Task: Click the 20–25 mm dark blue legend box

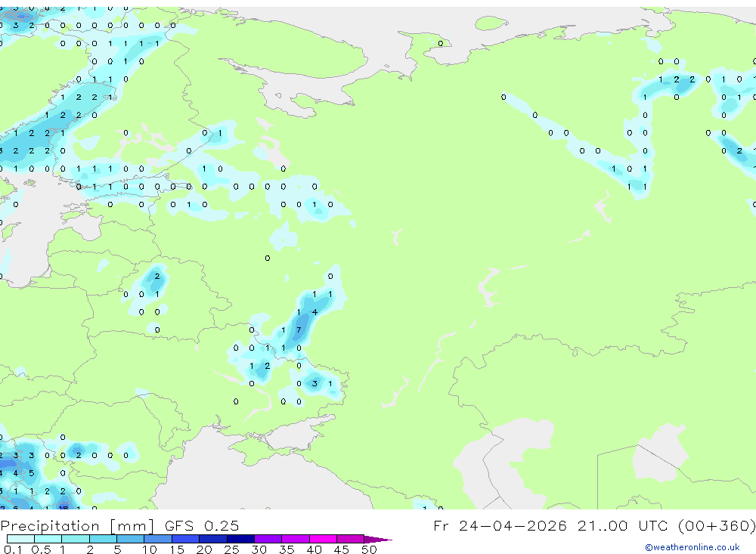Action: pyautogui.click(x=213, y=539)
